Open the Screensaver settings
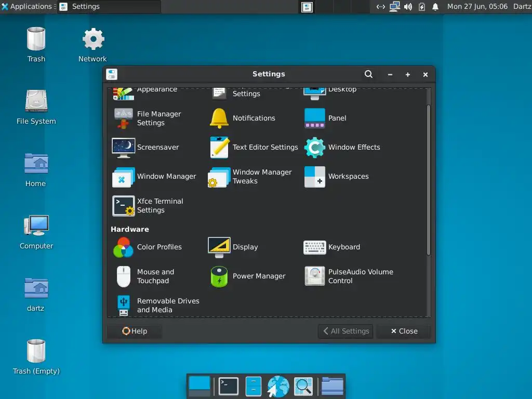 coord(146,147)
